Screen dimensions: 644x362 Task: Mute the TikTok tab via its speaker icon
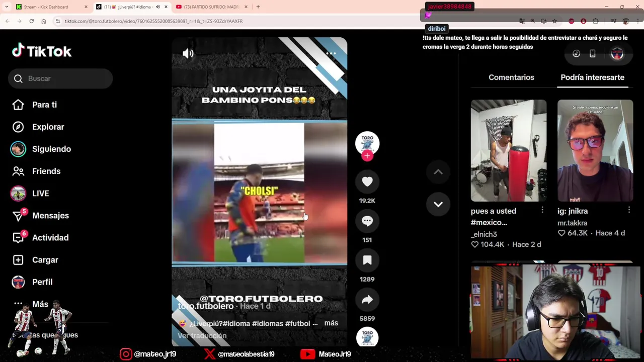157,7
